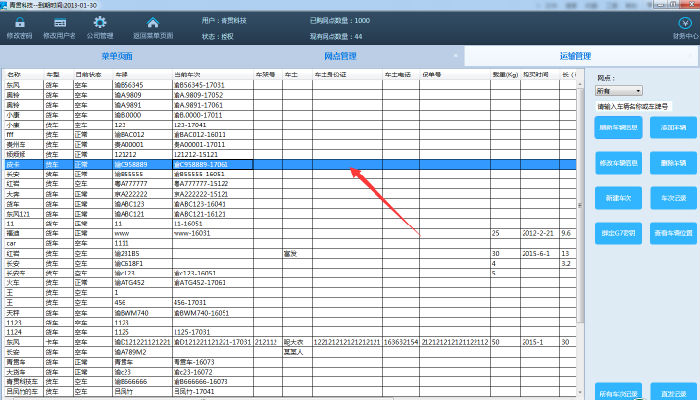Open 公司管理 gear icon
This screenshot has height=400, width=700.
[x=100, y=22]
